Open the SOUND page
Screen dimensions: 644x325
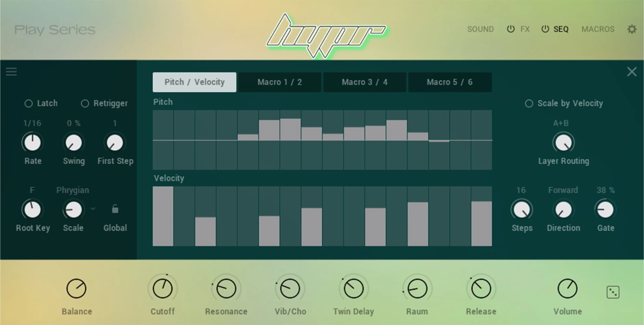click(x=480, y=29)
